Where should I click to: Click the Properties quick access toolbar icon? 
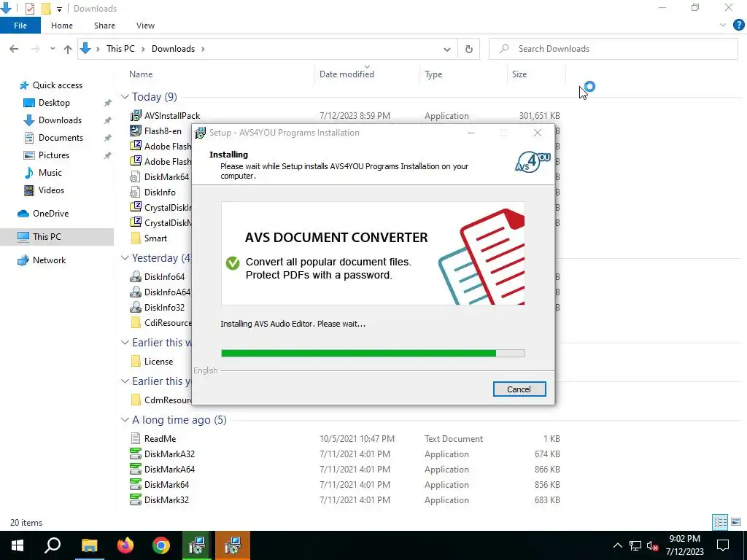[29, 9]
